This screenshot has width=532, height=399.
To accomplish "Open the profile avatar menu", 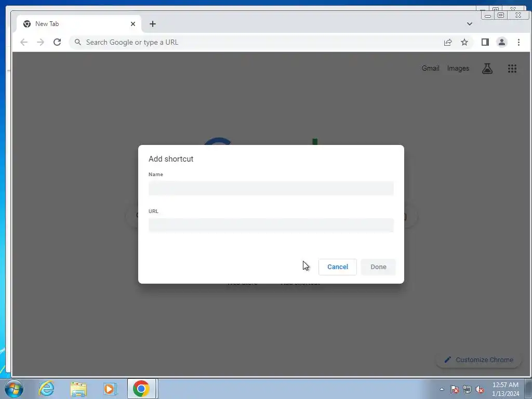I will pos(502,42).
